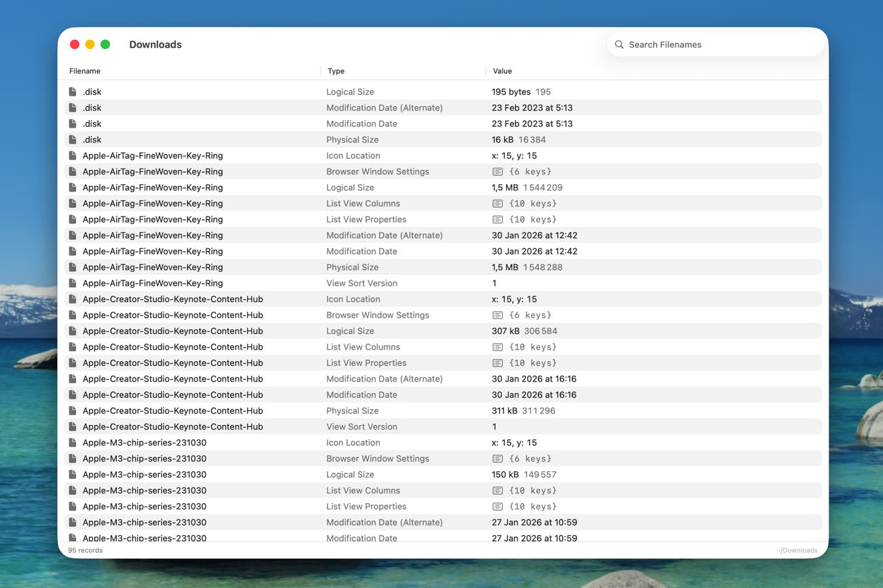Click the Value column header
Image resolution: width=883 pixels, height=588 pixels.
point(502,71)
